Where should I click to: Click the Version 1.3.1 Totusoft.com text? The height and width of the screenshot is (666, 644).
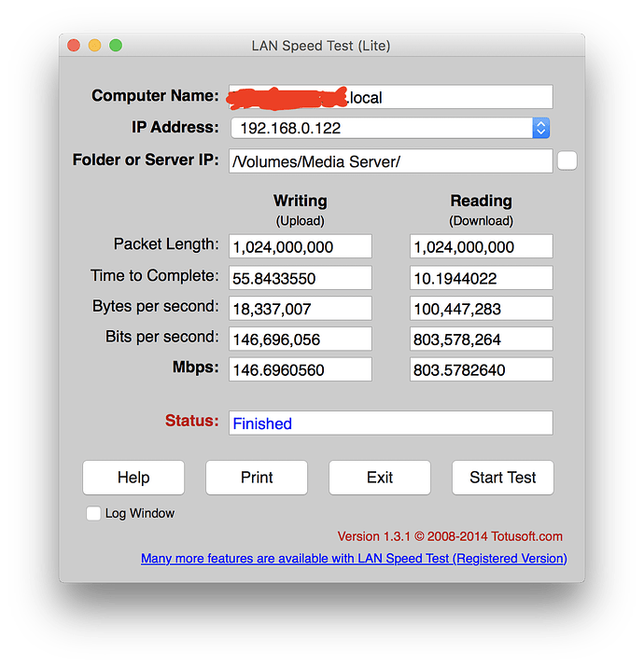450,536
